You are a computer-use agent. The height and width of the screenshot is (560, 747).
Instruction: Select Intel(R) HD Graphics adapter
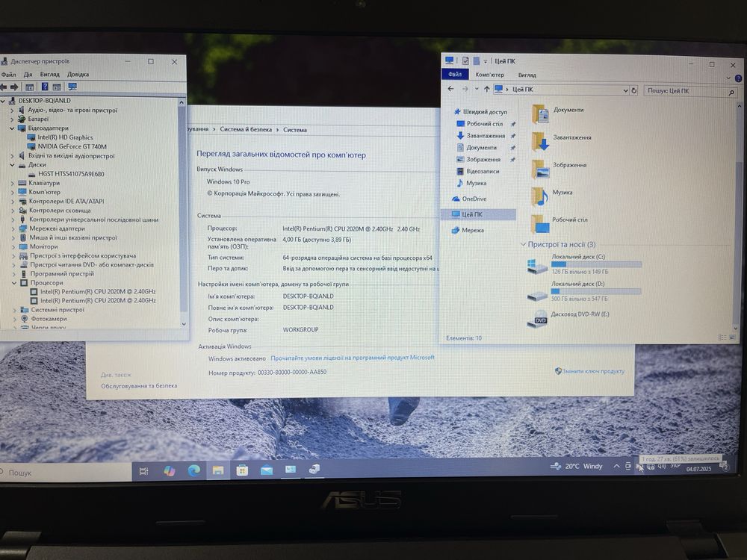tap(65, 137)
